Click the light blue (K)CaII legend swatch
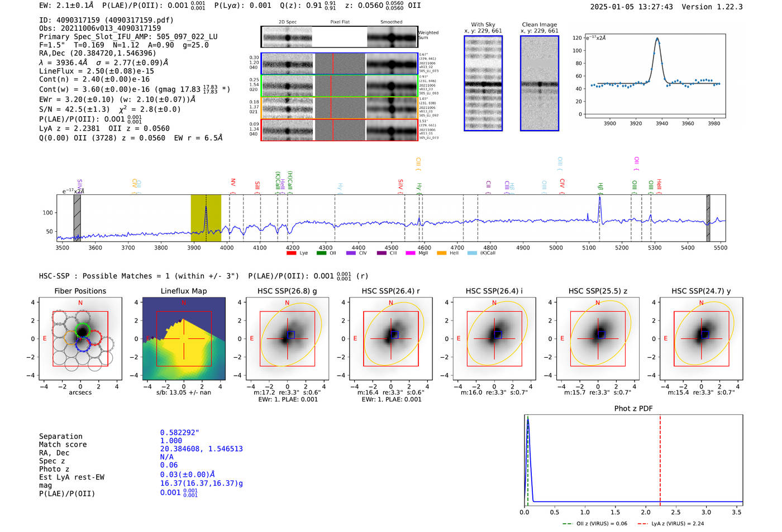This screenshot has width=782, height=532. pyautogui.click(x=472, y=253)
